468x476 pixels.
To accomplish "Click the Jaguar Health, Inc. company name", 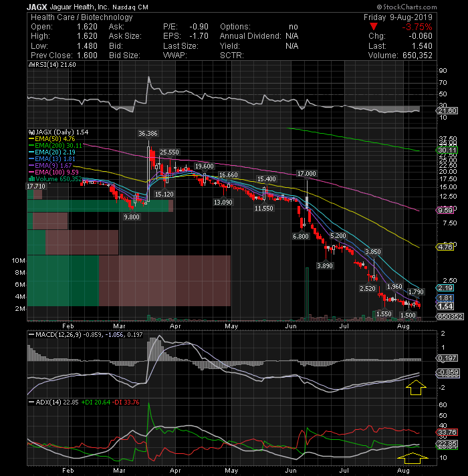I will (79, 7).
